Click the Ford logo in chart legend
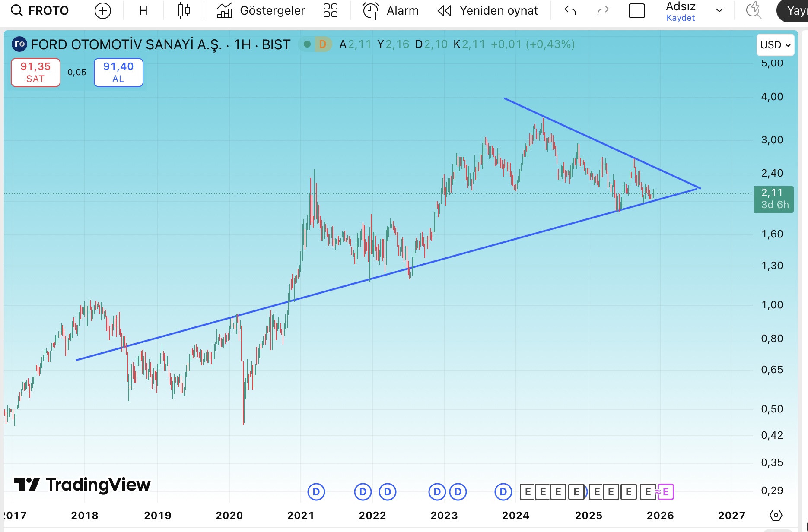808x532 pixels. [x=19, y=44]
